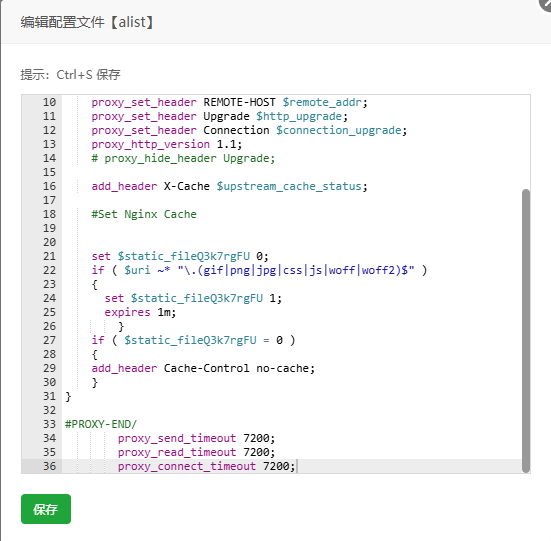Click the $upstream_cache_status variable
Image resolution: width=551 pixels, height=541 pixels.
pos(289,186)
